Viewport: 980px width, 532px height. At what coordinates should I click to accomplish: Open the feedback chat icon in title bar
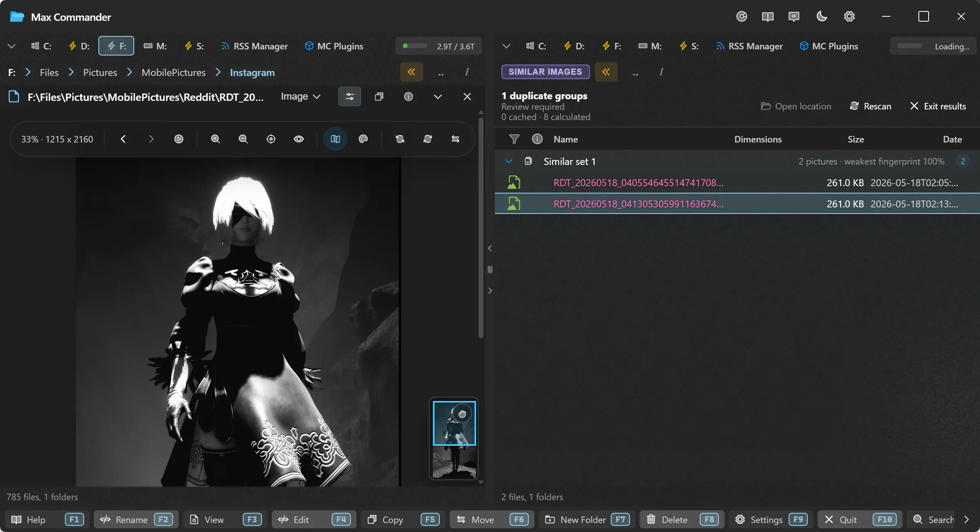pos(794,17)
